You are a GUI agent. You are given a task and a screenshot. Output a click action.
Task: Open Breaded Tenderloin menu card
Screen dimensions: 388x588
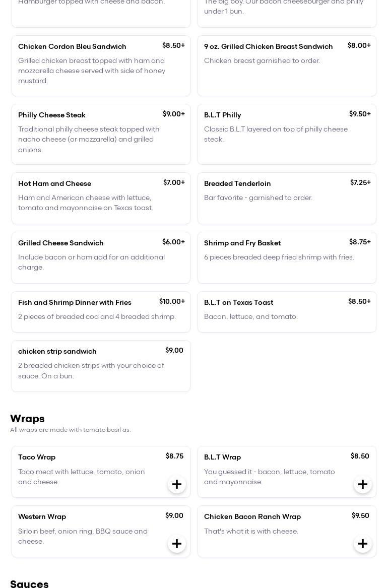(x=287, y=198)
